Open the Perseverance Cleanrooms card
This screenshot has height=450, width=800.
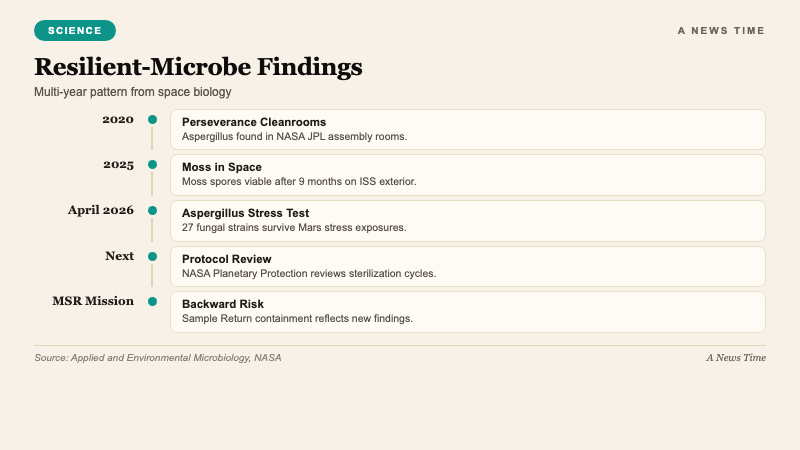tap(467, 129)
